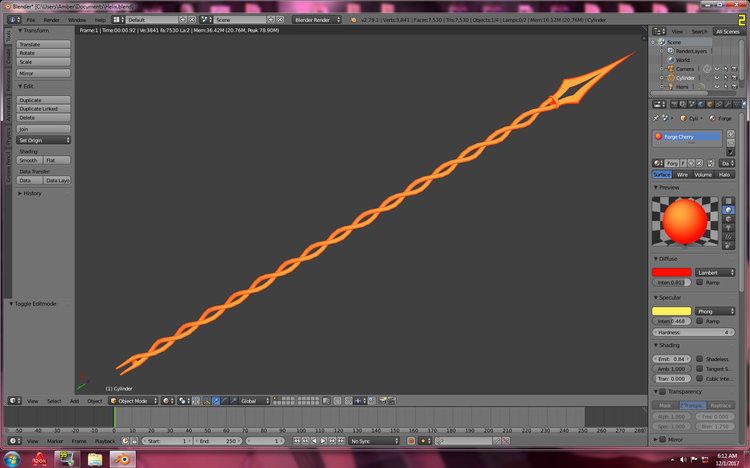The image size is (750, 468).
Task: Click play animation forward button
Action: pyautogui.click(x=323, y=441)
